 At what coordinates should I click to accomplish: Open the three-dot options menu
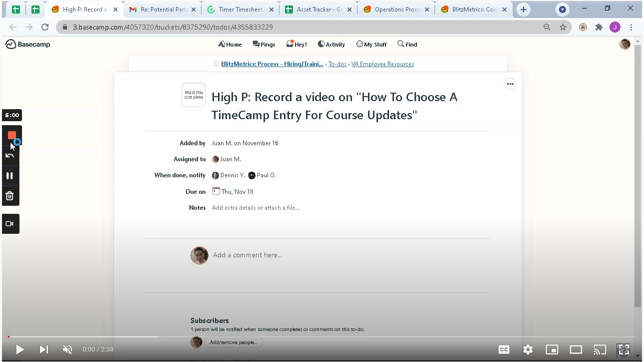pos(510,84)
